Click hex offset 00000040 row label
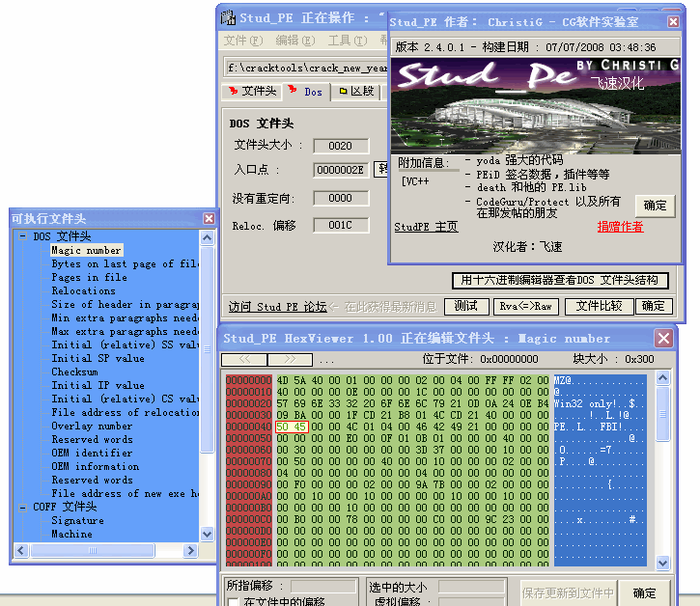This screenshot has height=606, width=700. pos(248,427)
